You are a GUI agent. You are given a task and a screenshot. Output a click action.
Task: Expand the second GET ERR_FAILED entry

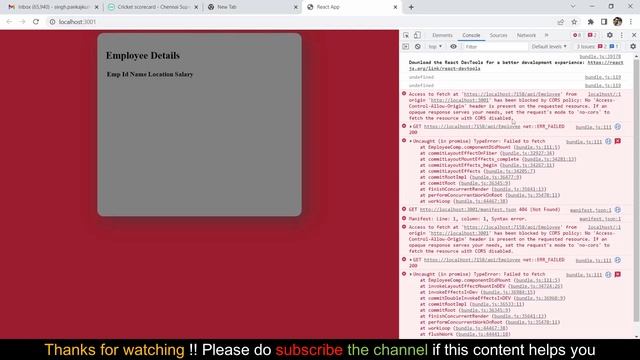click(x=411, y=260)
